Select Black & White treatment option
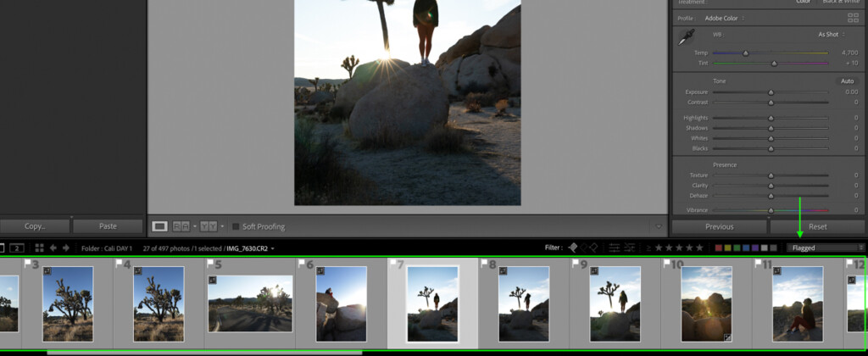Image resolution: width=868 pixels, height=356 pixels. (x=841, y=2)
